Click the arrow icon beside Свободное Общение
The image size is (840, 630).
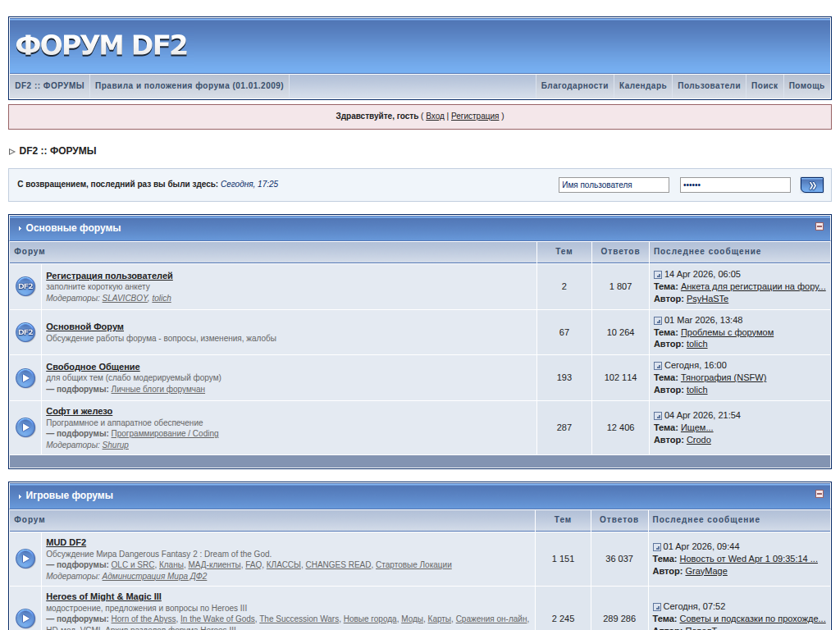pos(25,378)
